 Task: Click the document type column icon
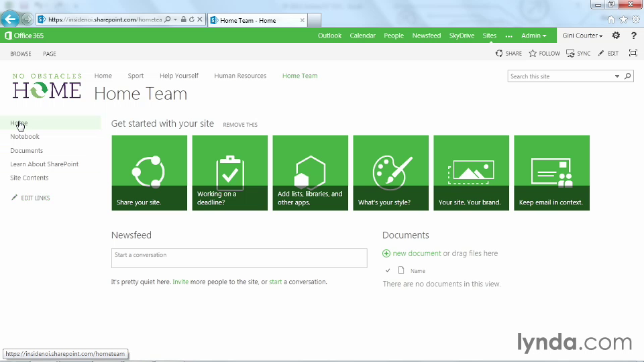[401, 270]
